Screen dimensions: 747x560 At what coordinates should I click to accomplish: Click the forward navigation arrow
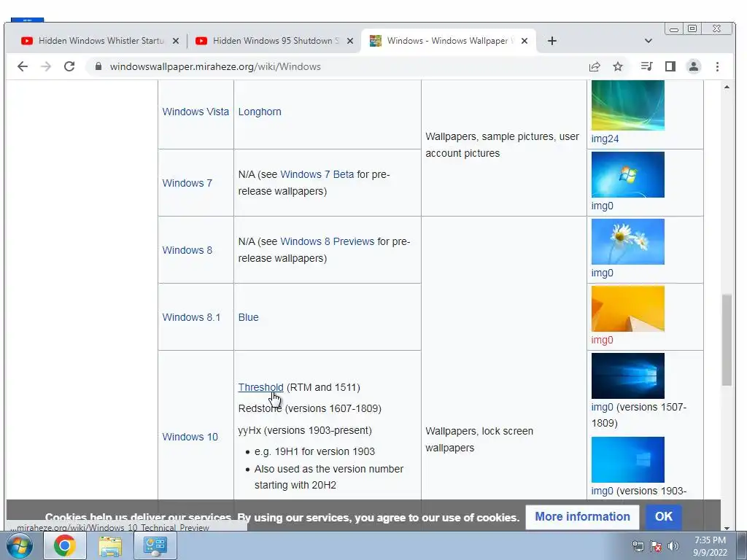click(x=46, y=66)
